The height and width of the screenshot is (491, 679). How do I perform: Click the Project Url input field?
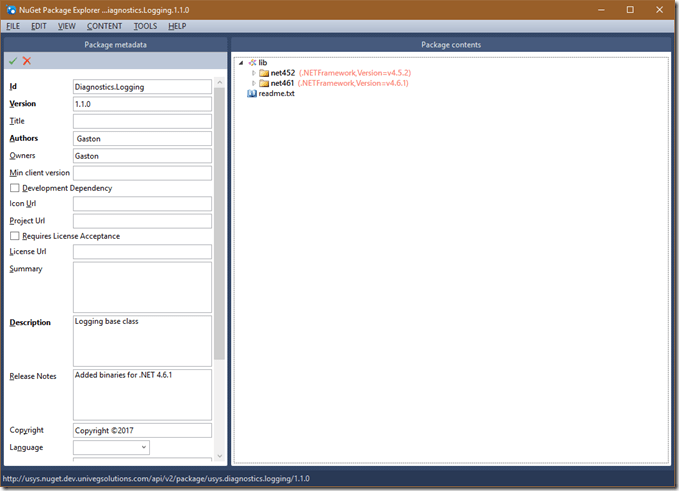pos(142,221)
